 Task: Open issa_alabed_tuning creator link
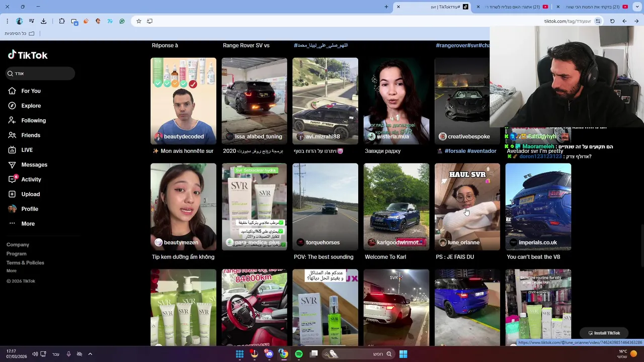point(259,137)
